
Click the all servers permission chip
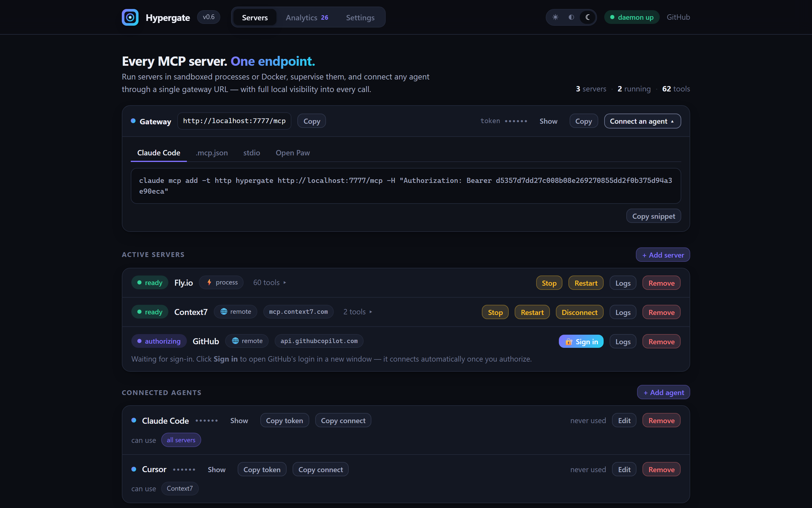[181, 440]
